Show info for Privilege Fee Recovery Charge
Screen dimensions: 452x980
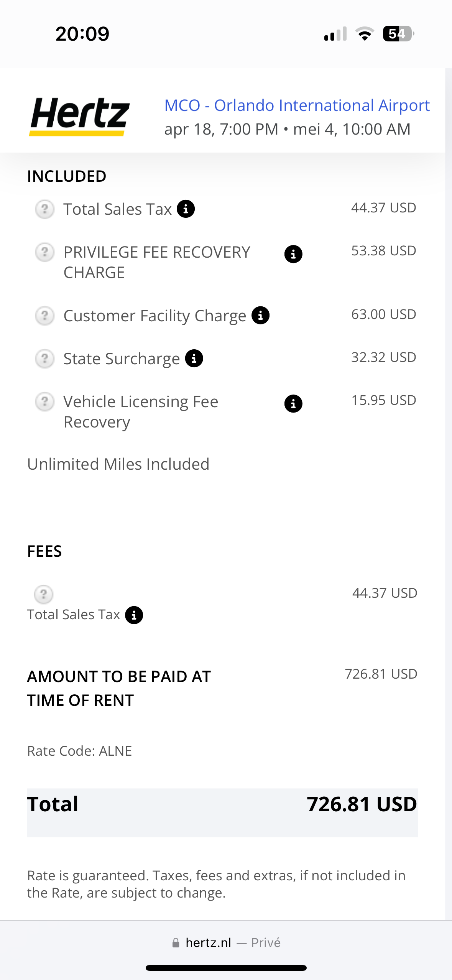(293, 254)
